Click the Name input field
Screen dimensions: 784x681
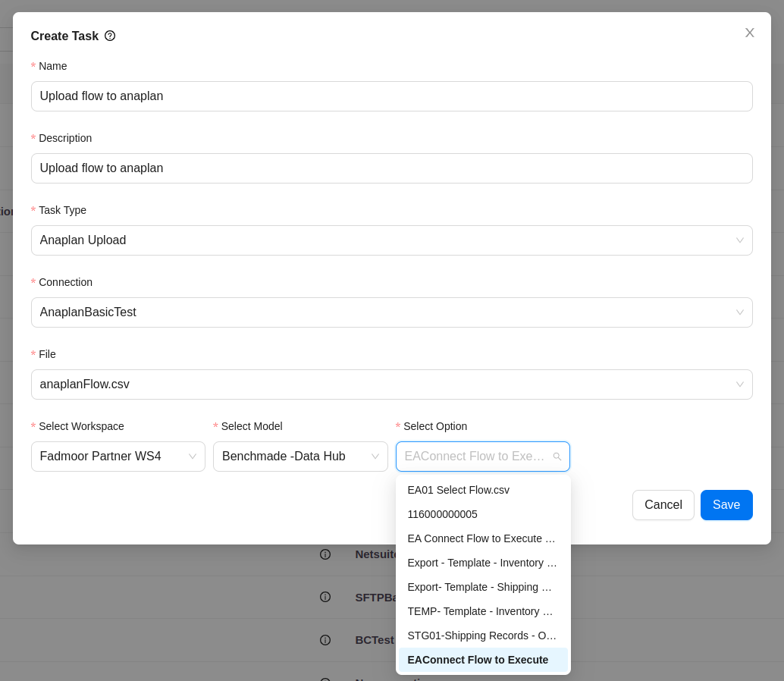click(391, 96)
